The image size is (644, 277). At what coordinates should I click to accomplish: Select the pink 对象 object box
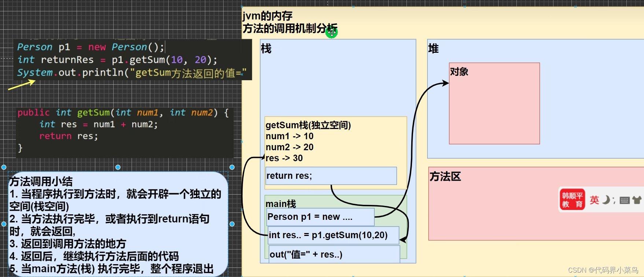[494, 103]
